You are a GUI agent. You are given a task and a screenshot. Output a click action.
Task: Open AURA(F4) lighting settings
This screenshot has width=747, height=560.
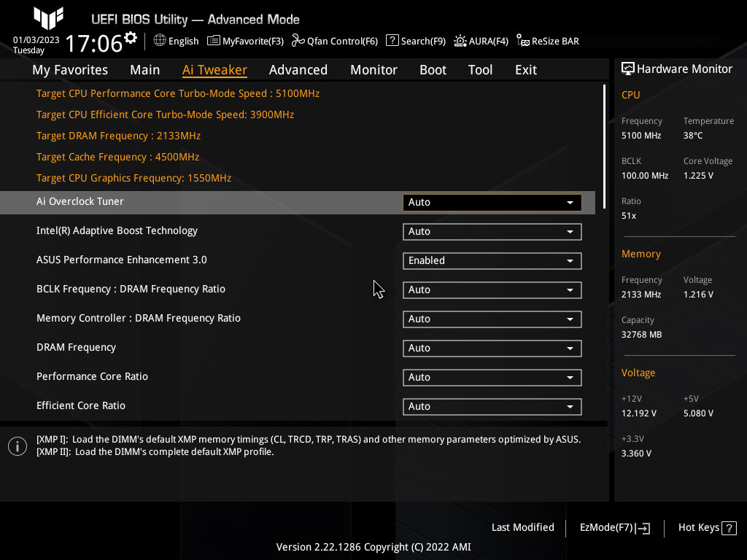click(460, 41)
